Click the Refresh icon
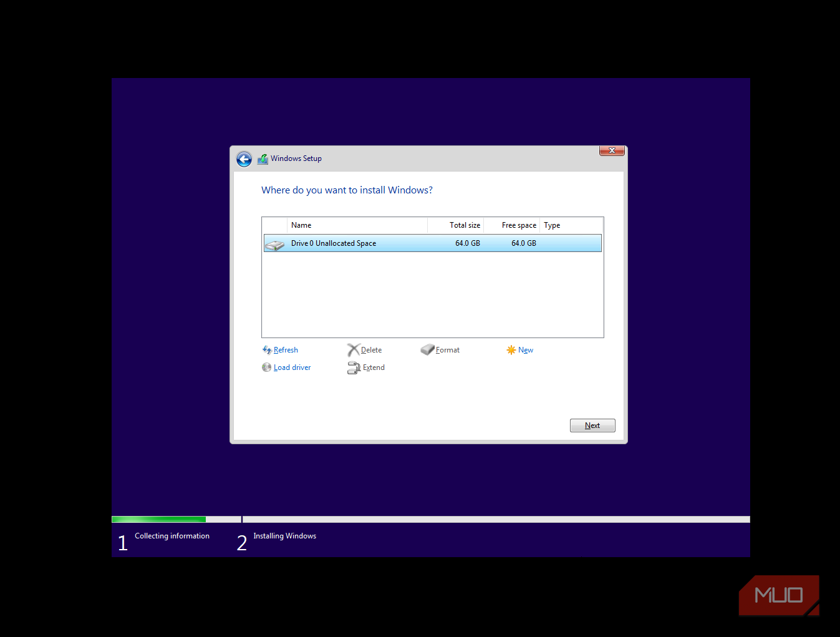This screenshot has width=840, height=637. [267, 350]
